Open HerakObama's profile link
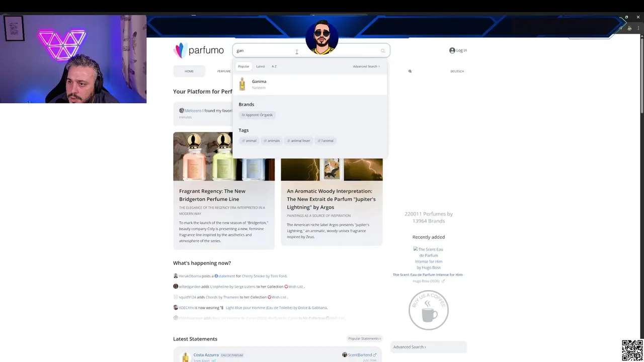The width and height of the screenshot is (644, 362). coord(190,276)
